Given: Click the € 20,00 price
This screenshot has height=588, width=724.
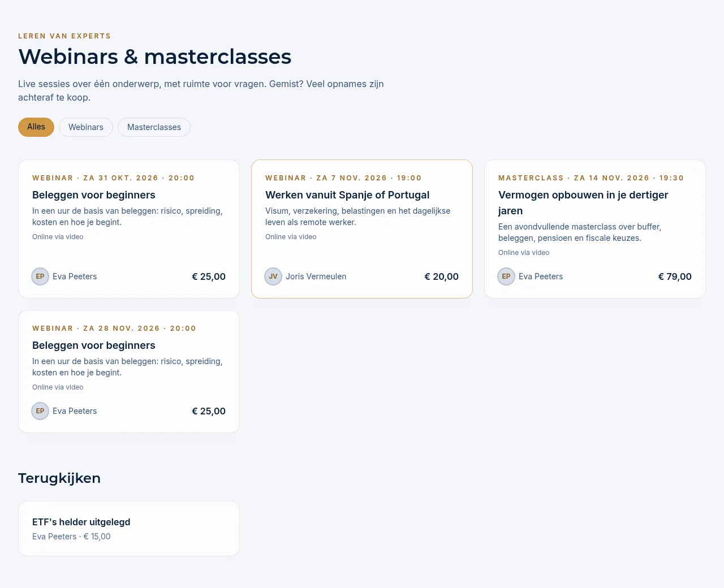Looking at the screenshot, I should click(x=442, y=276).
